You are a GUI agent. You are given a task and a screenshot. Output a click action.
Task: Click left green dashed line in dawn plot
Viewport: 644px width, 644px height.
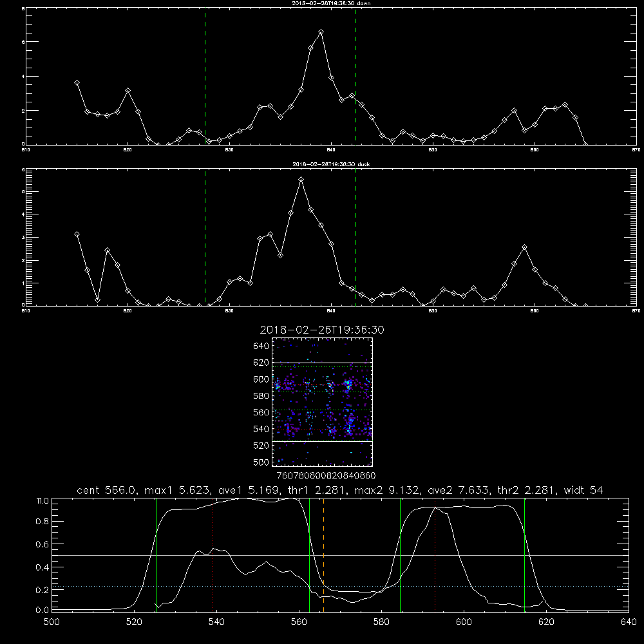click(x=205, y=77)
